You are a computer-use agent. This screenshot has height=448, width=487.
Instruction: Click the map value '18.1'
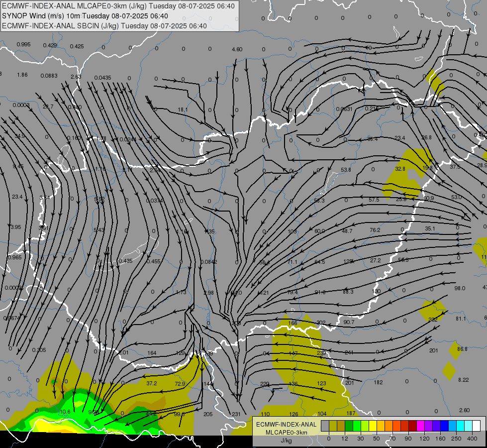183,110
